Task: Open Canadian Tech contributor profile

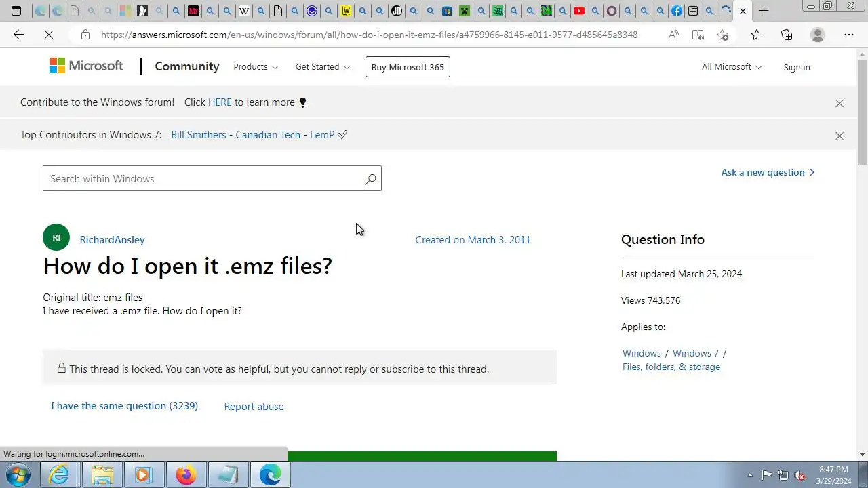Action: [x=268, y=135]
